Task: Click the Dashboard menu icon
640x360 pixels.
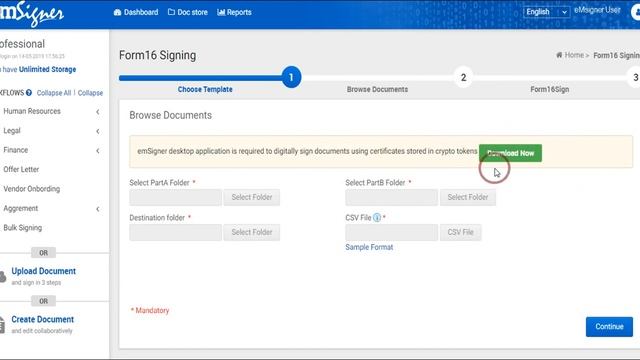Action: [117, 12]
